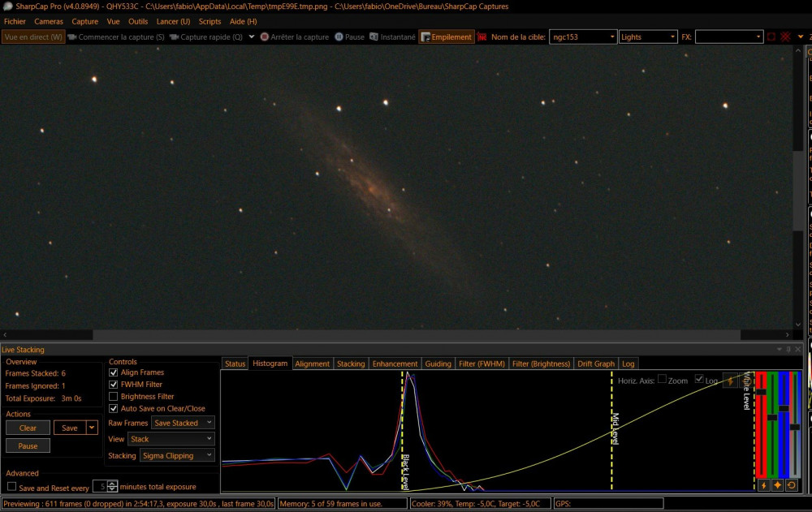
Task: Switch to the Drift Graph tab
Action: (596, 364)
